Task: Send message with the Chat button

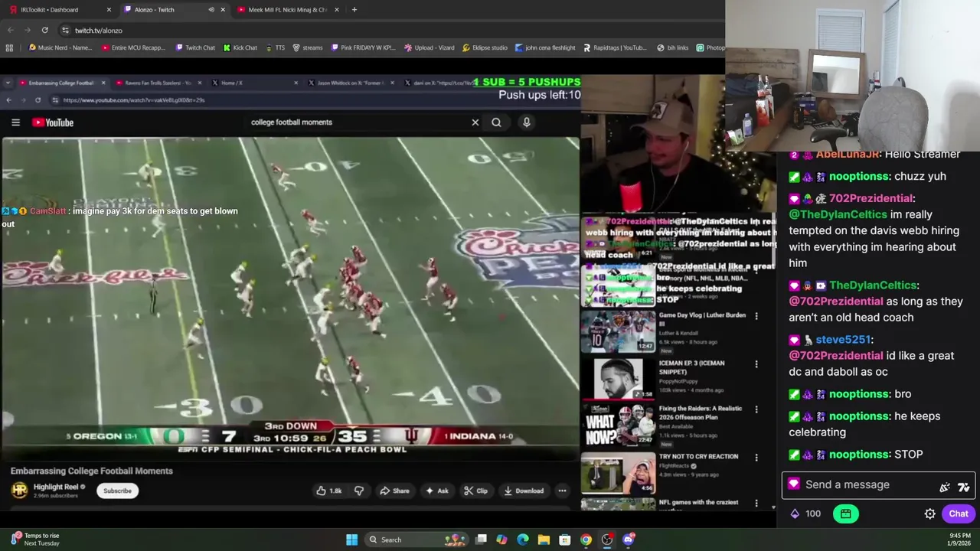Action: 959,514
